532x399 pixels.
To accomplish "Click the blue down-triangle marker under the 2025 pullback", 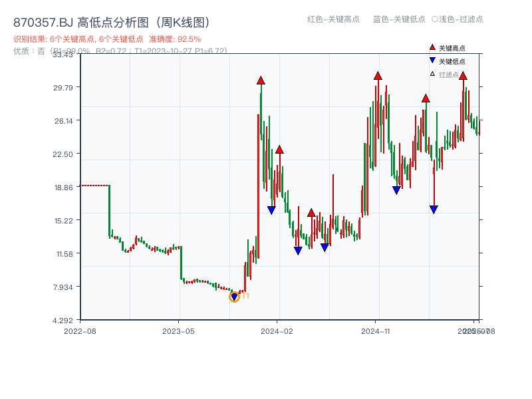I will (x=434, y=208).
